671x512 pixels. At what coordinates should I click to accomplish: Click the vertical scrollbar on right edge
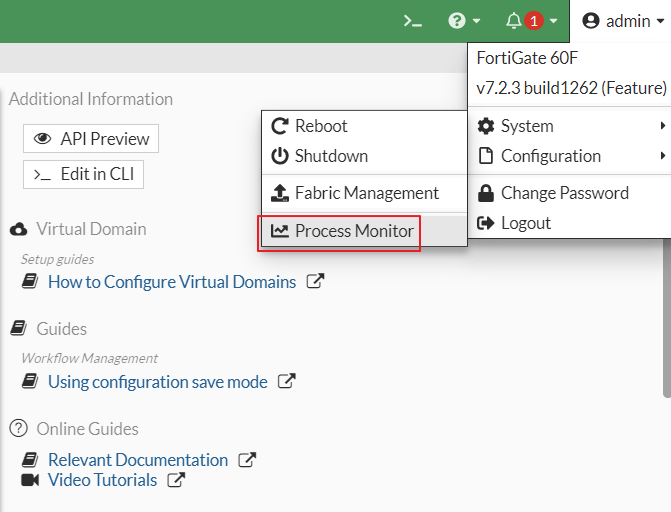(667, 317)
